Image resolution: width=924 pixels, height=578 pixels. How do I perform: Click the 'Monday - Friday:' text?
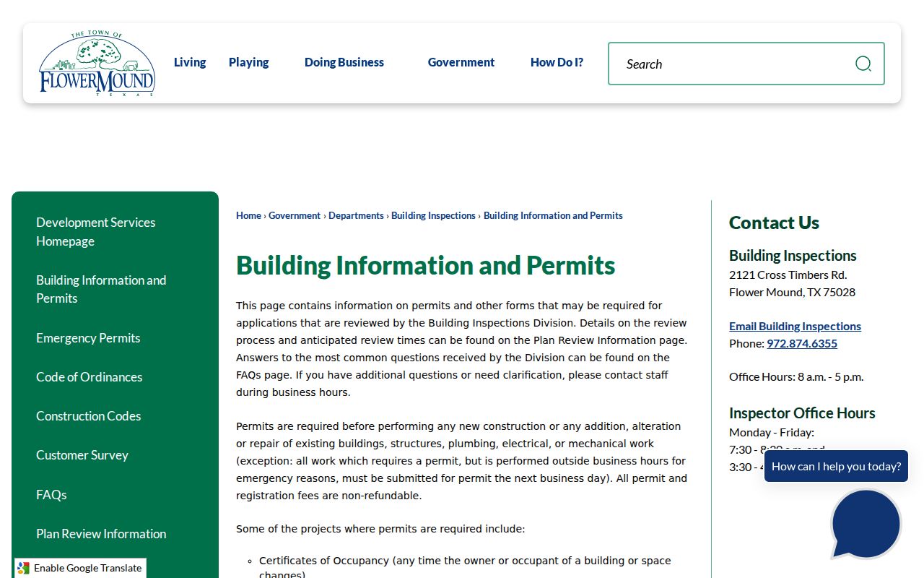coord(772,432)
